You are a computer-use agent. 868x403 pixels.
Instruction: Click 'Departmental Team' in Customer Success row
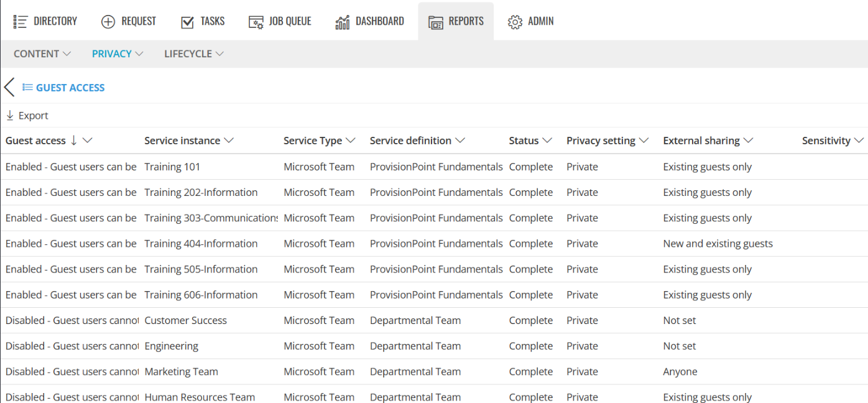click(415, 320)
